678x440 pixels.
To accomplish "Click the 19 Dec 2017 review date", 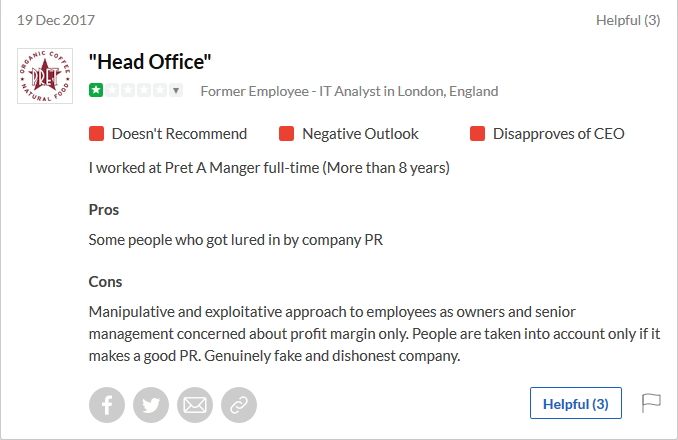I will (55, 20).
